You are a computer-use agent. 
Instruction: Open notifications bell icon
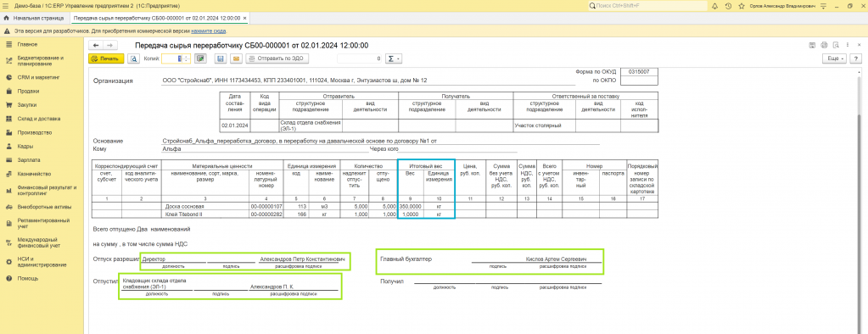point(714,6)
